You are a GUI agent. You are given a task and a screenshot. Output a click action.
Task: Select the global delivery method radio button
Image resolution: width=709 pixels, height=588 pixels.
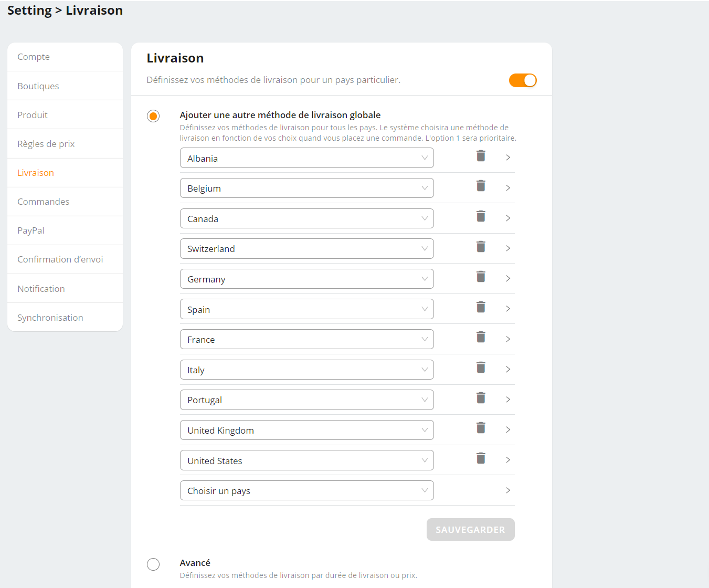pos(153,116)
